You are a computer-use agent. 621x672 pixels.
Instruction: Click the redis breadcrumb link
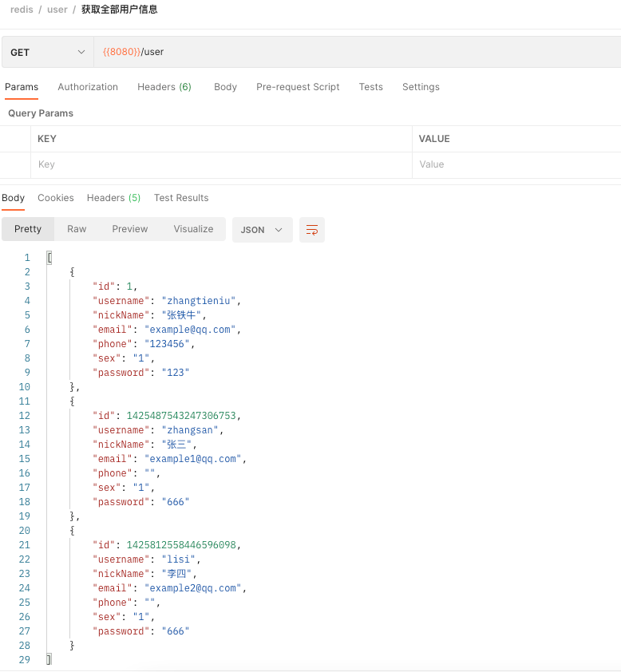(22, 10)
